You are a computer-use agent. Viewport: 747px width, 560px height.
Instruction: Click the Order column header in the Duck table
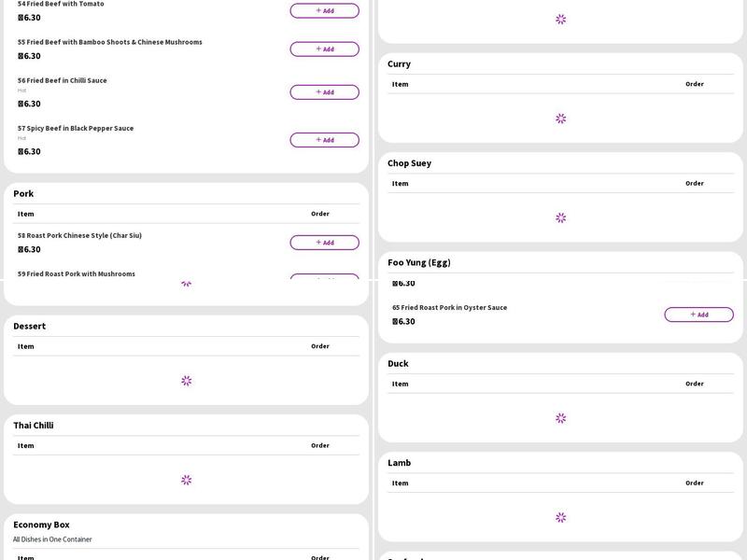point(694,384)
